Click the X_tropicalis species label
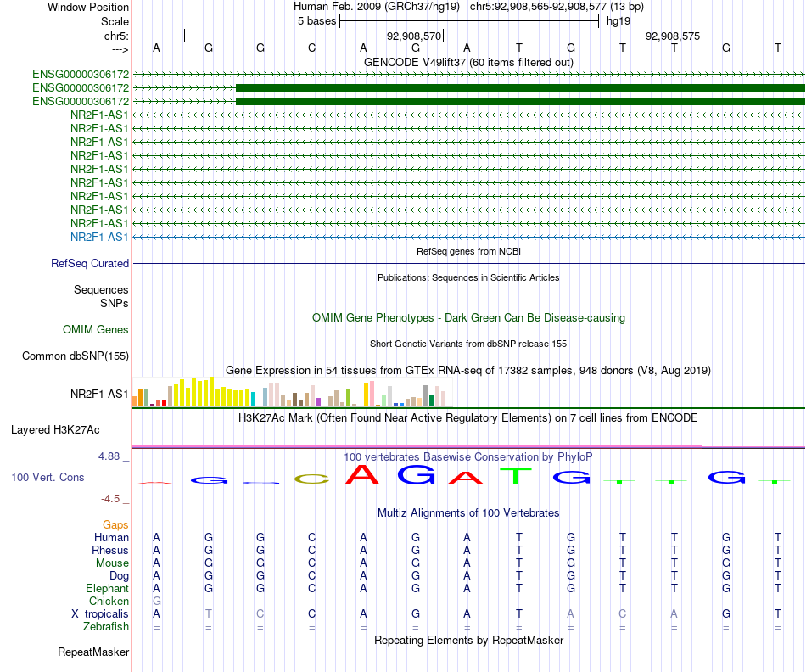806x672 pixels. pyautogui.click(x=100, y=614)
